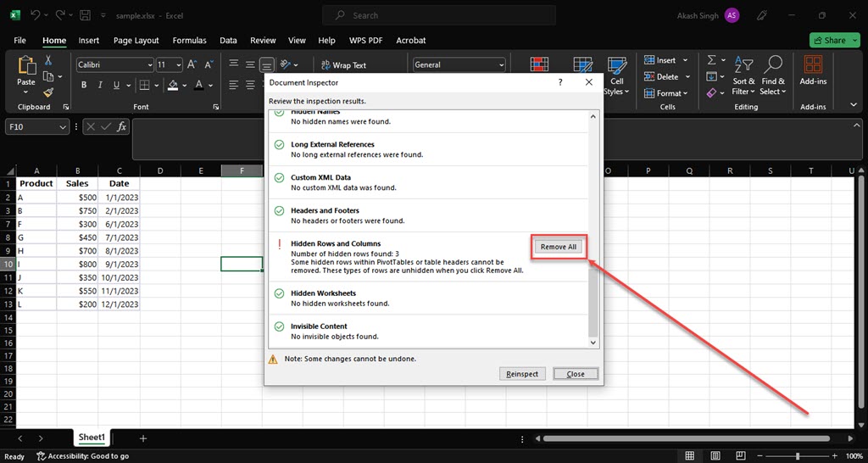Screen dimensions: 868x463
Task: Add a new sheet with the plus icon
Action: pos(142,438)
